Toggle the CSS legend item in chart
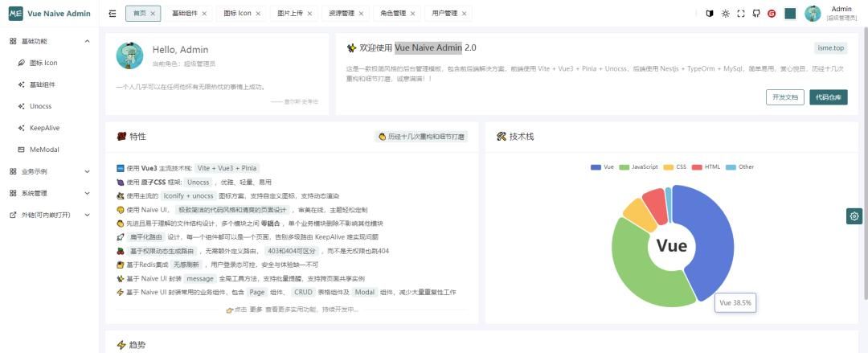868x353 pixels. point(675,166)
